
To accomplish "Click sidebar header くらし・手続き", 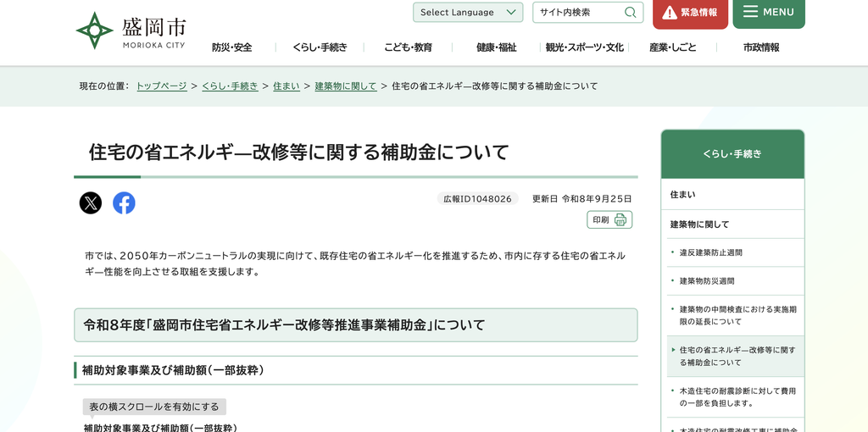I will (732, 154).
